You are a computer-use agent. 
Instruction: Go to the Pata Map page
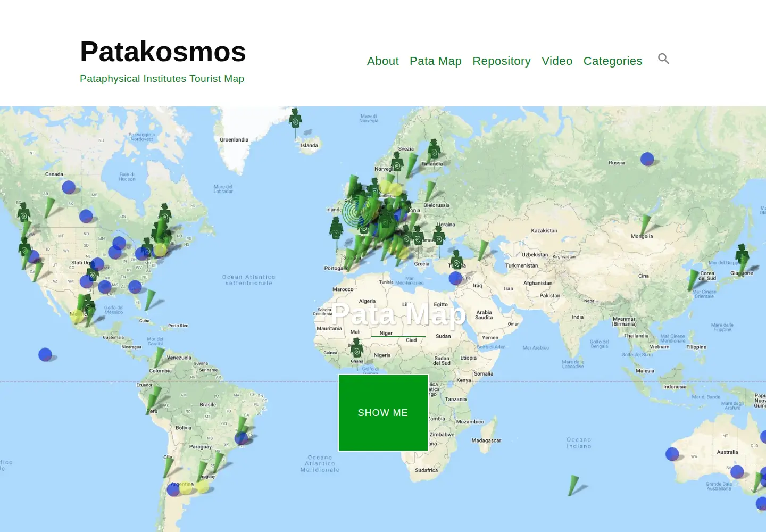coord(436,61)
